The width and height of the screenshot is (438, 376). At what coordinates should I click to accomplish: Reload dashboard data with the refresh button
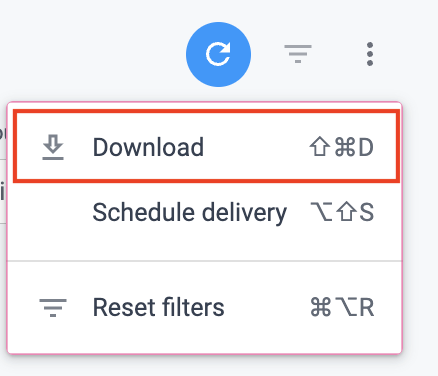(x=218, y=54)
